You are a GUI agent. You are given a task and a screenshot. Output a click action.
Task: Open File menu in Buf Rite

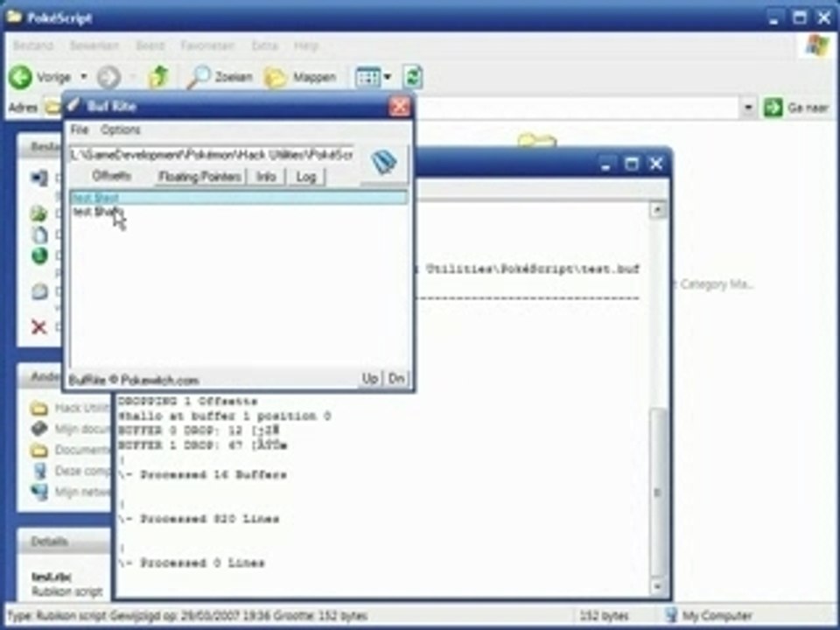point(80,129)
